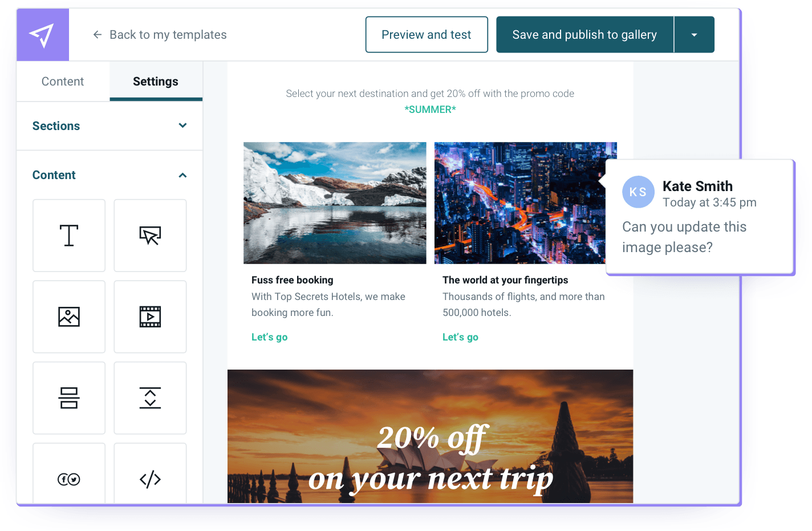Open the save options dropdown arrow
812x531 pixels.
[694, 35]
